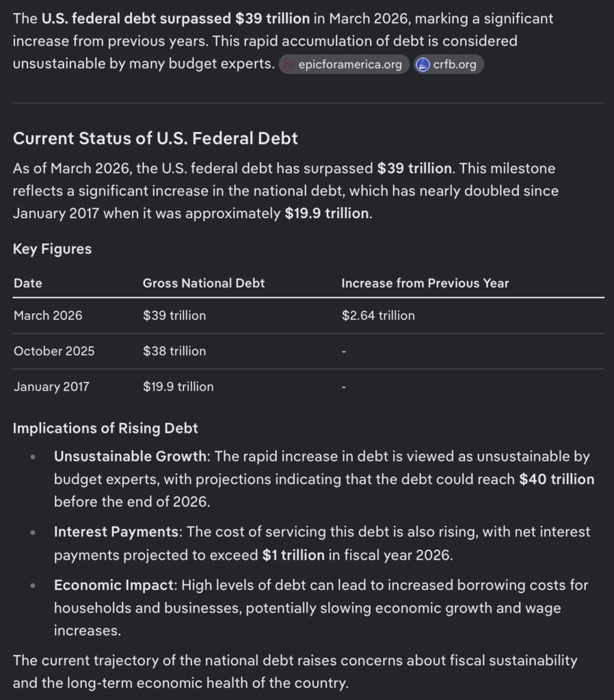
Task: Click the October 2025 table row label
Action: [x=54, y=351]
